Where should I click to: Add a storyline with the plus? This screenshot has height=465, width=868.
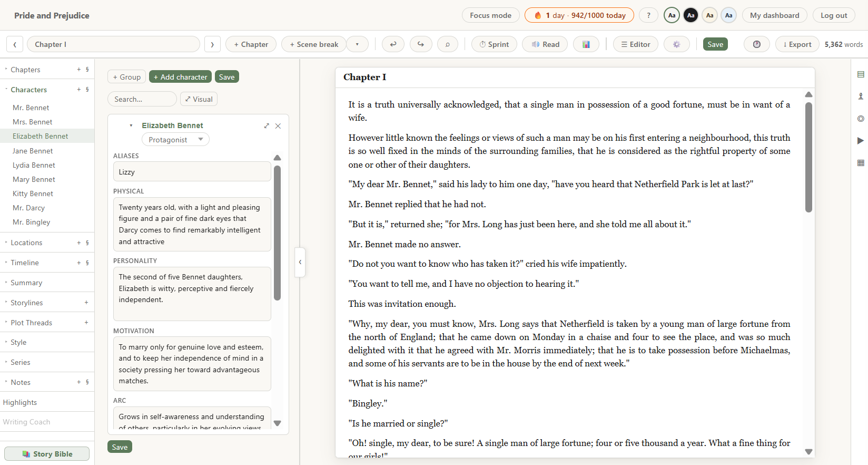pyautogui.click(x=86, y=303)
